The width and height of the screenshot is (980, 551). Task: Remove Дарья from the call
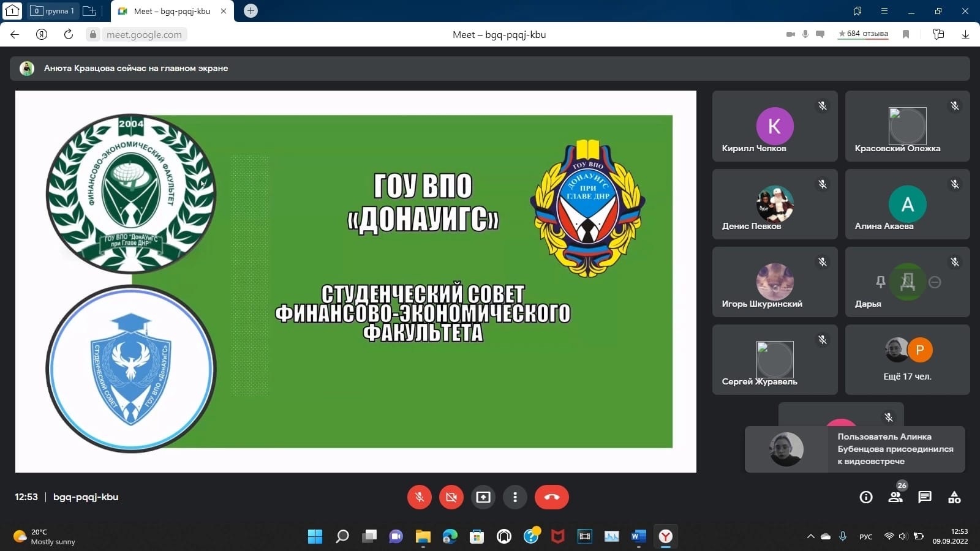coord(935,282)
